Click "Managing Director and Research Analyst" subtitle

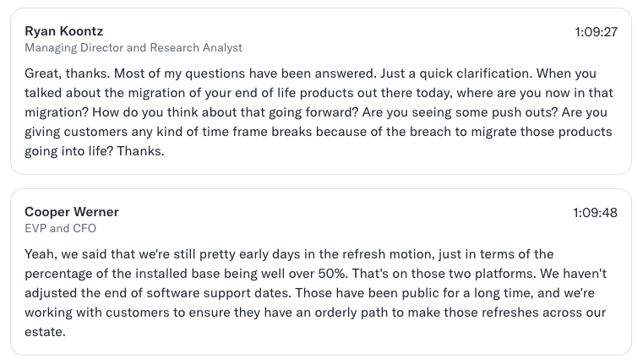(x=134, y=48)
